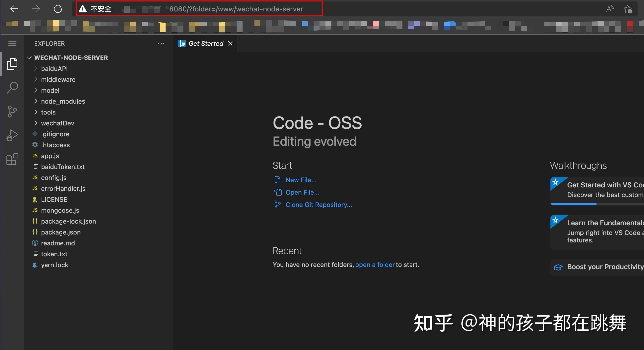Click the Clone Git Repository link
The width and height of the screenshot is (644, 350).
point(319,205)
